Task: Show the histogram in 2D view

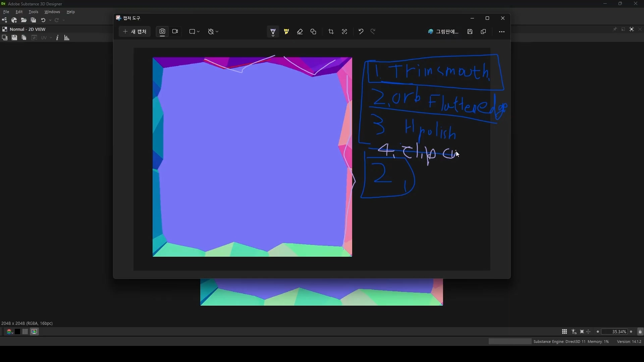Action: point(67,38)
